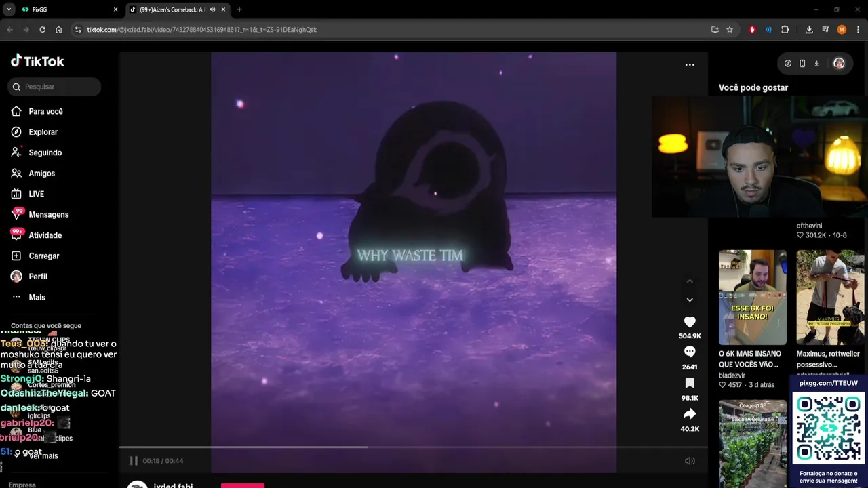
Task: Click the Você pode gostar heading
Action: 753,87
